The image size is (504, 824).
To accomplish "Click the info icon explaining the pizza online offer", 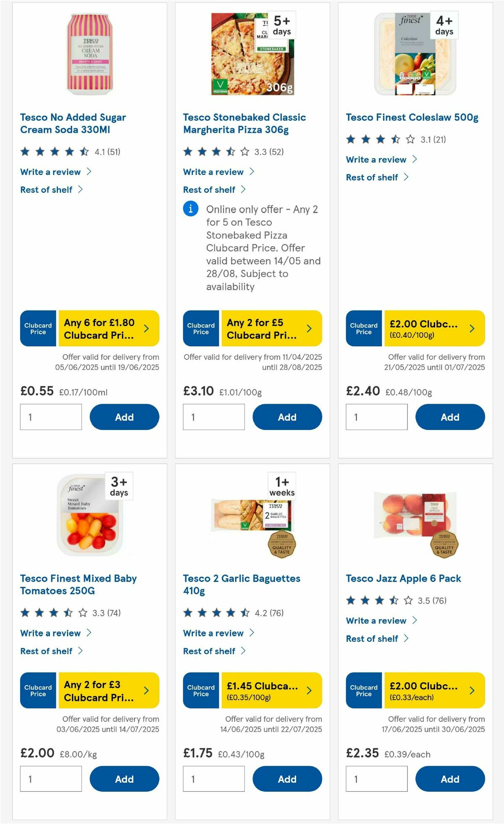I will point(190,209).
